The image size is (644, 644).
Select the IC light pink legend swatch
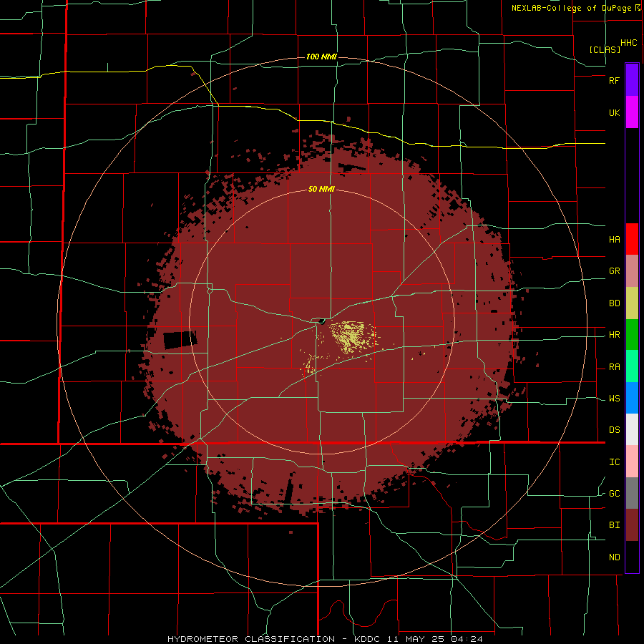[x=632, y=462]
